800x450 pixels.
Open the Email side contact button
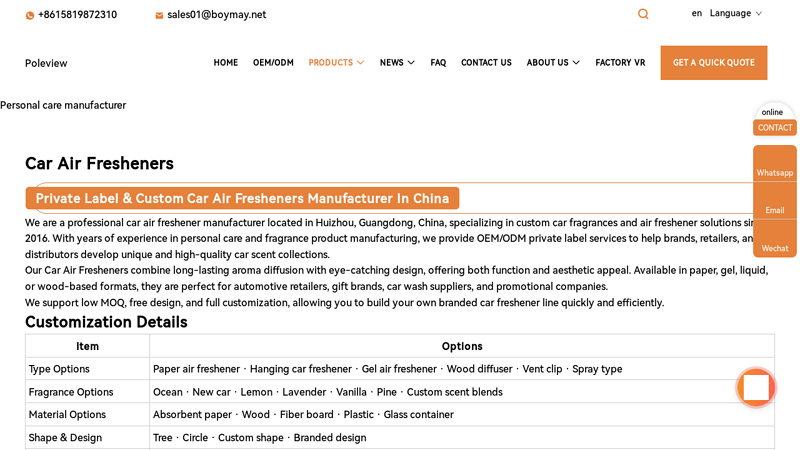(x=774, y=202)
